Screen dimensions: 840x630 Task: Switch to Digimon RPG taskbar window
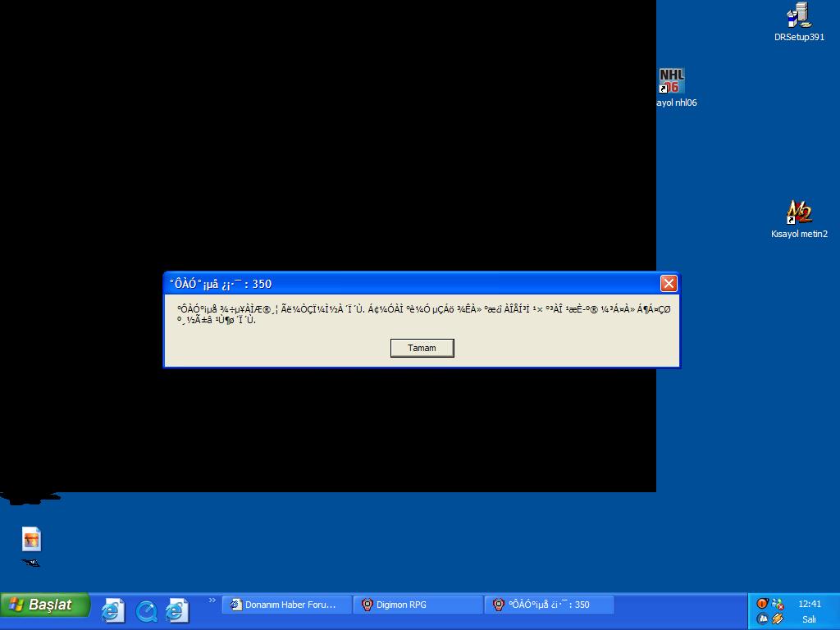(418, 605)
